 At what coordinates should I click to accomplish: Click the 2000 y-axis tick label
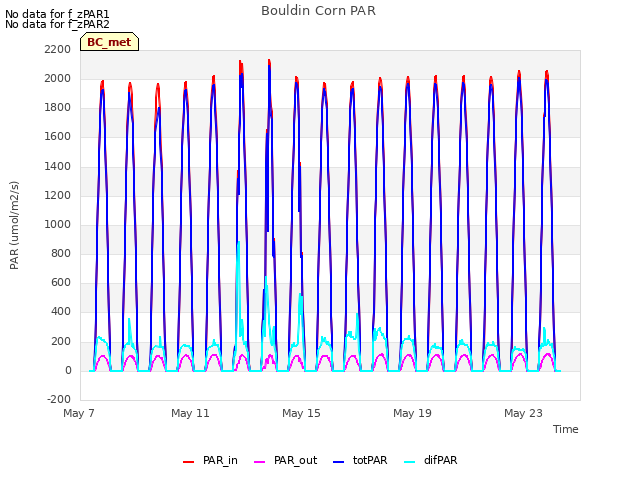58,78
